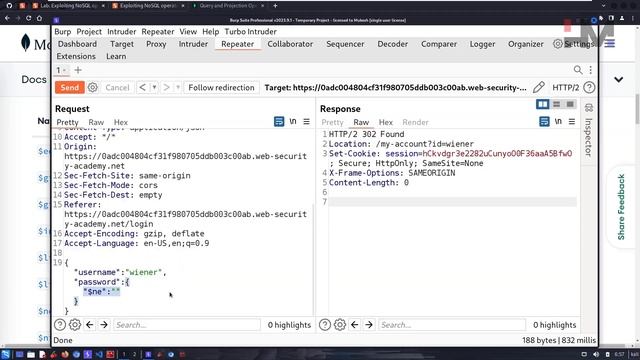
Task: Open the Project menu
Action: pyautogui.click(x=89, y=31)
